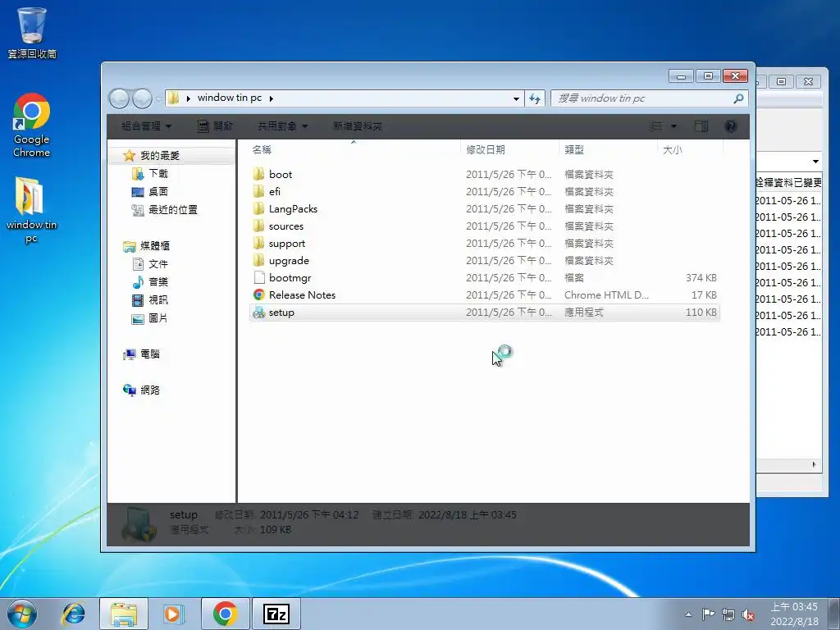The width and height of the screenshot is (840, 630).
Task: Click the Action Center flag tray icon
Action: point(708,614)
